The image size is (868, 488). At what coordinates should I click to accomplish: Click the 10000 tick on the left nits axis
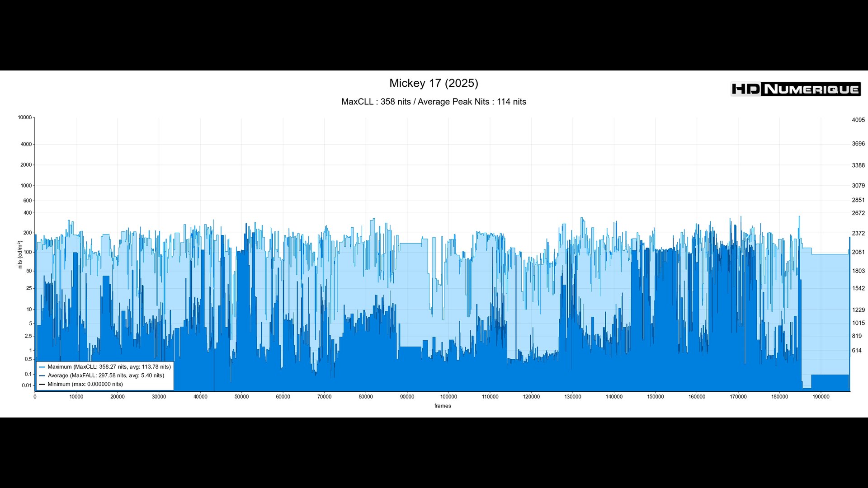(25, 117)
